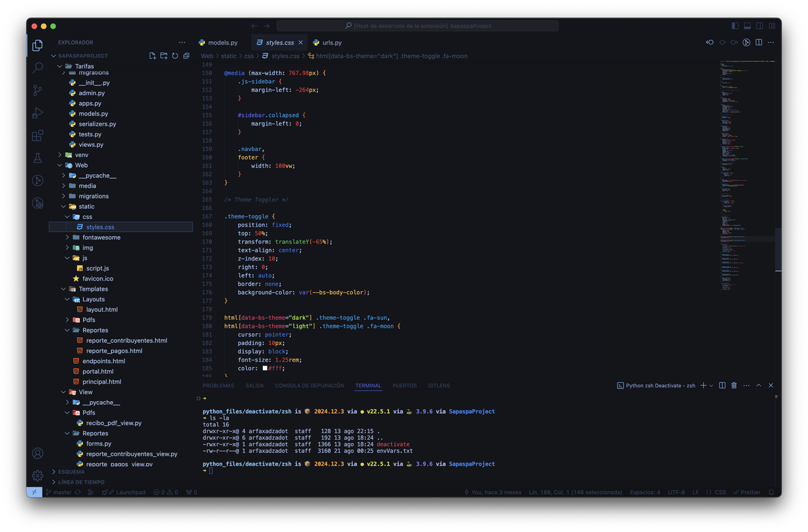Refresh the explorer file tree
Viewport: 808px width, 532px height.
tap(175, 56)
